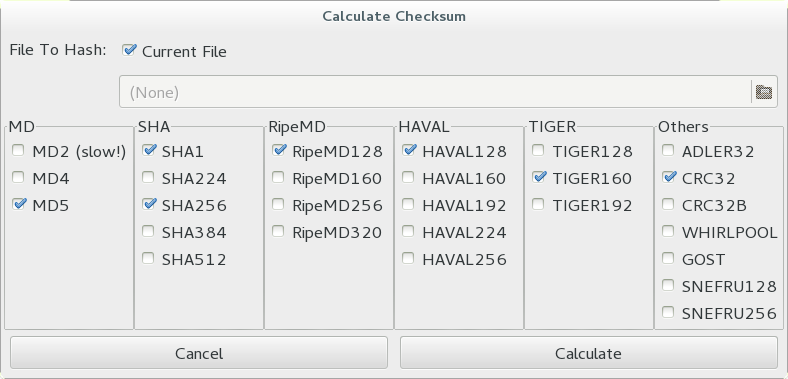Select the SNEFRU128 checkbox

click(x=668, y=286)
